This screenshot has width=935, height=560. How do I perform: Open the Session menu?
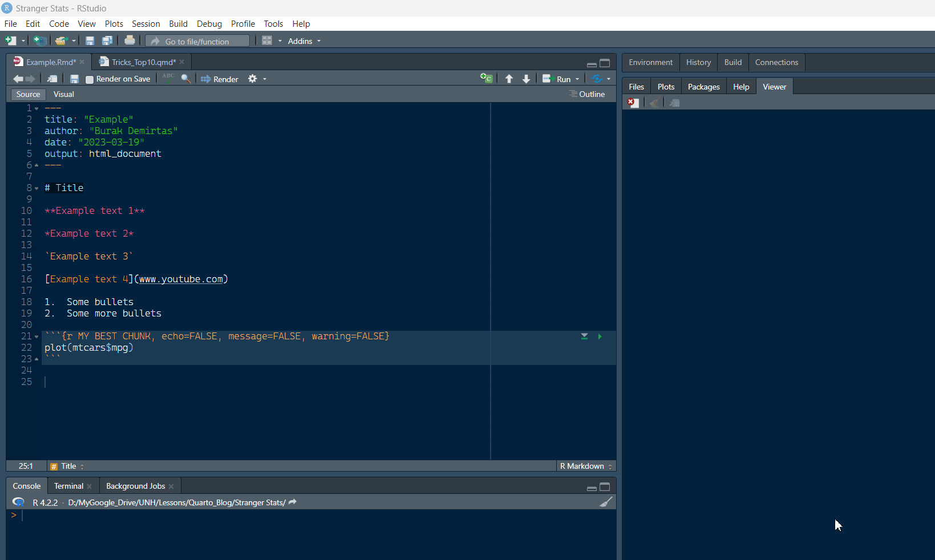pos(145,24)
